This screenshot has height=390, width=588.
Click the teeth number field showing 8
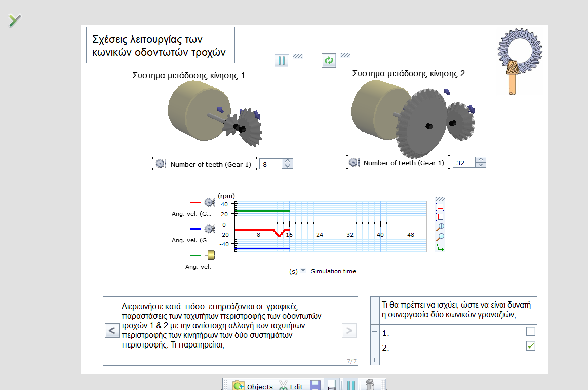(x=270, y=164)
